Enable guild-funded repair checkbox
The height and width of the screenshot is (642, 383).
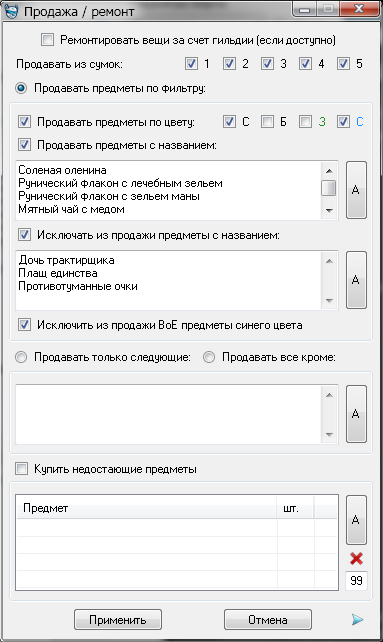(47, 40)
